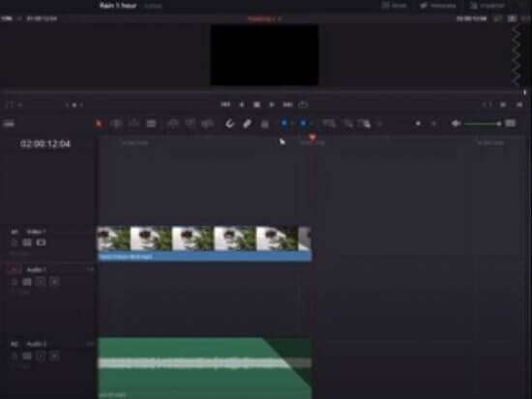Enable the Trim Edit Mode tool

(116, 124)
